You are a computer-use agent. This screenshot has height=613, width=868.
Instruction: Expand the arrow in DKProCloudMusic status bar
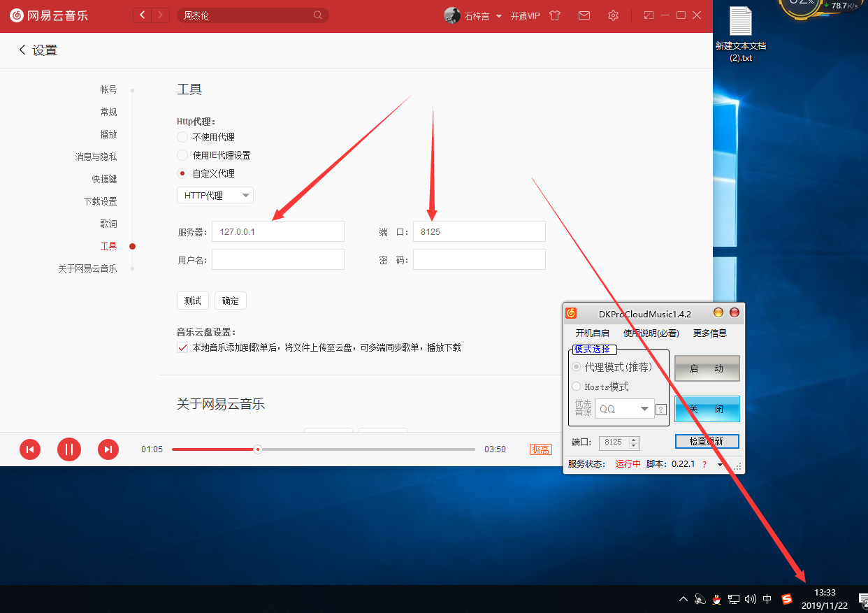point(721,465)
